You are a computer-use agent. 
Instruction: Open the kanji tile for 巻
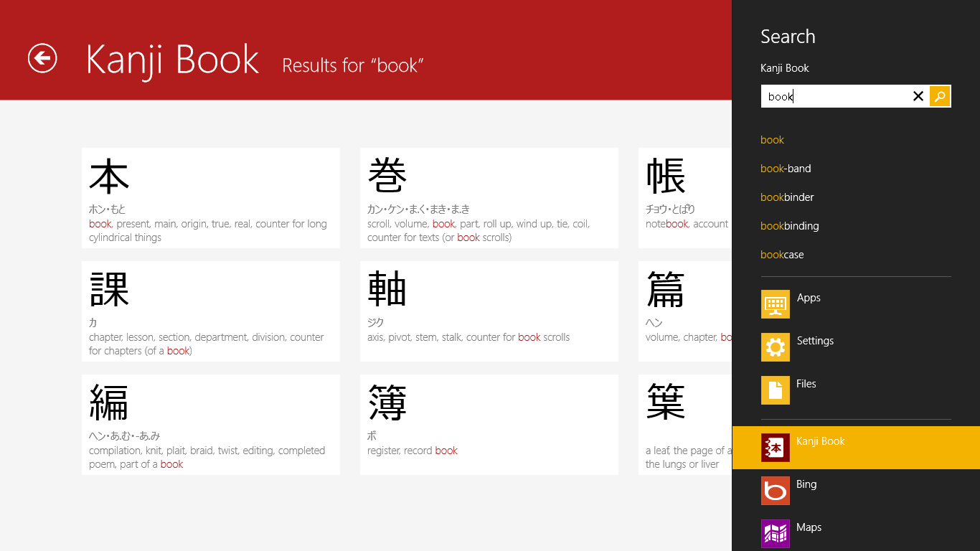pos(489,198)
